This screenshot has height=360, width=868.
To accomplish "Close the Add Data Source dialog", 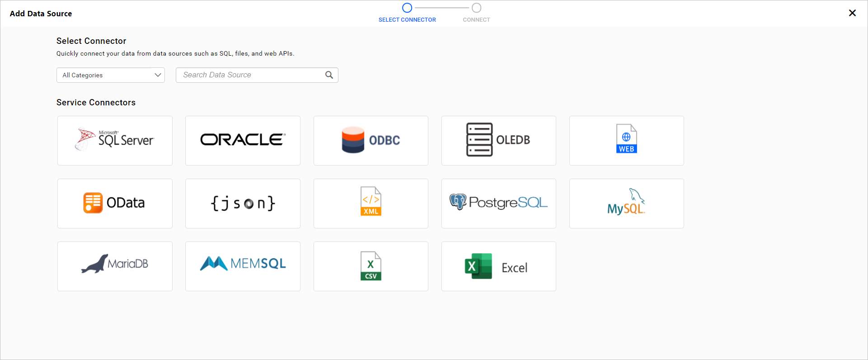I will pyautogui.click(x=852, y=13).
